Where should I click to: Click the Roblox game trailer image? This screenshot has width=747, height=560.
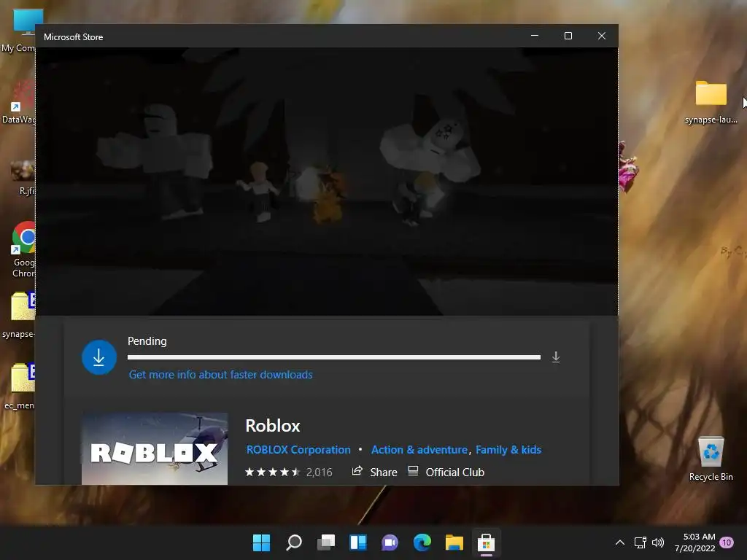click(x=327, y=181)
